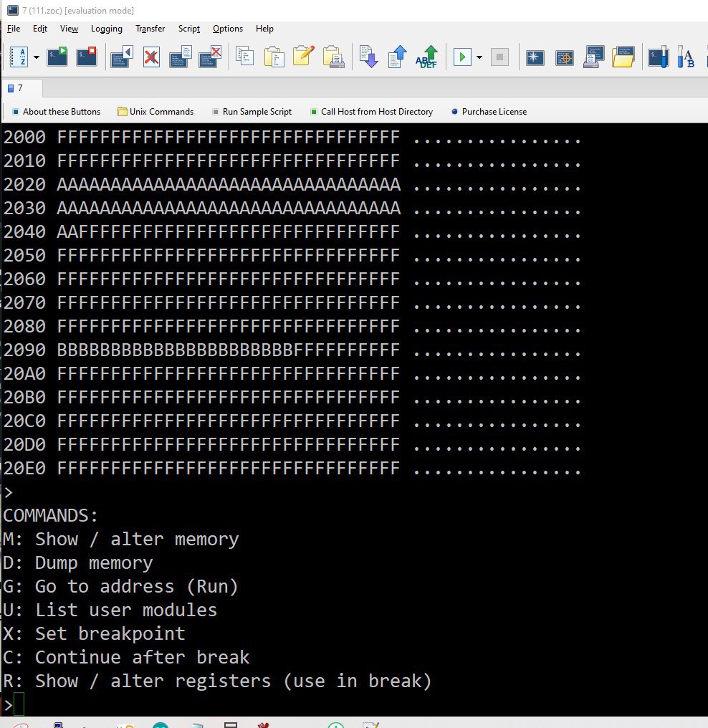The width and height of the screenshot is (708, 728).
Task: Click the terminal icon with white star
Action: coord(535,57)
